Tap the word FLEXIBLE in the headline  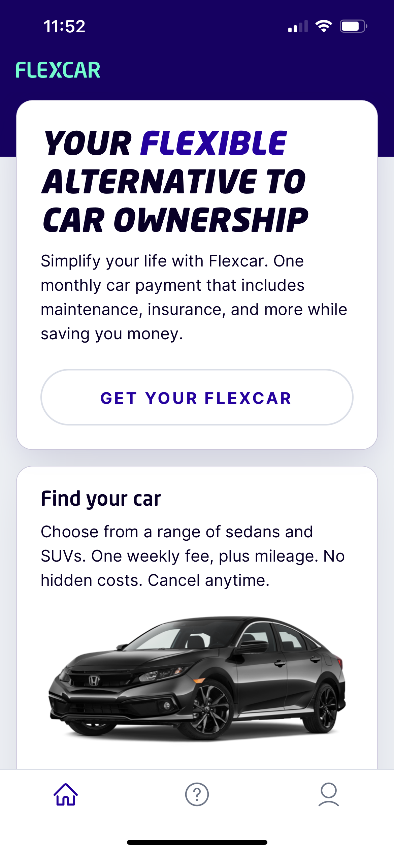213,144
